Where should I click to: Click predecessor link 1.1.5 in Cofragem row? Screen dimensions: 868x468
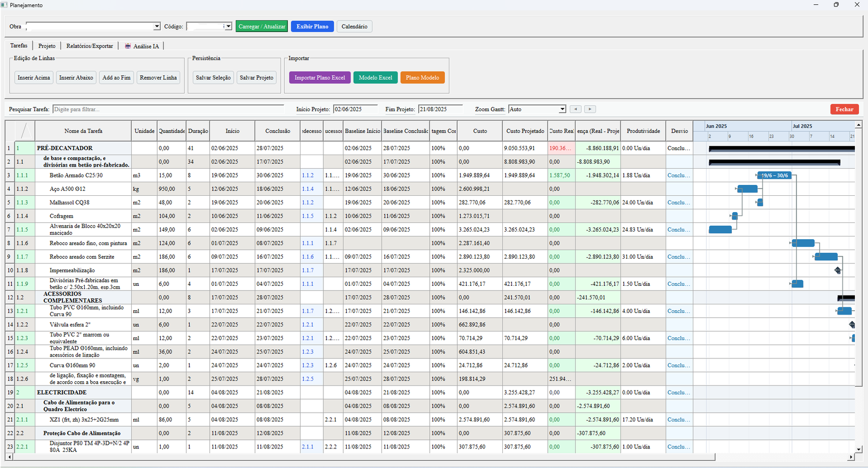(x=308, y=216)
